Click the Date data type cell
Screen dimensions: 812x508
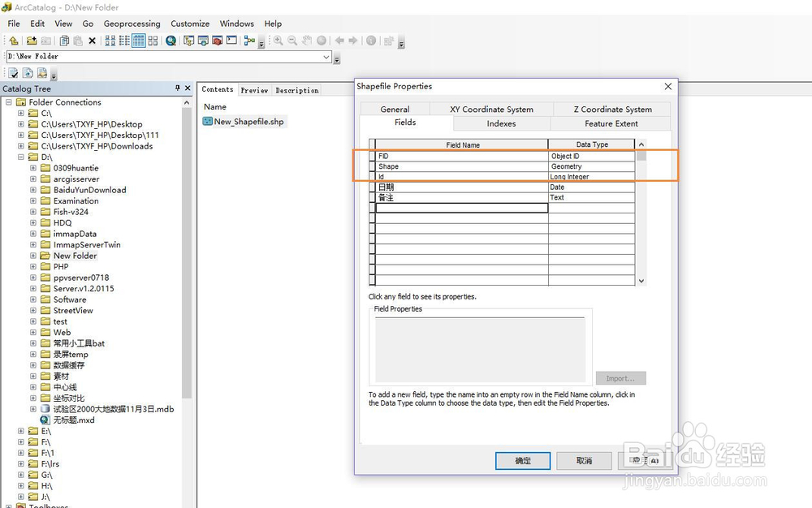point(591,187)
